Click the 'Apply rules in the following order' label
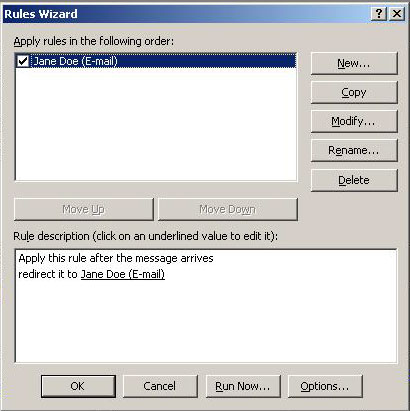Image resolution: width=410 pixels, height=411 pixels. (x=94, y=41)
